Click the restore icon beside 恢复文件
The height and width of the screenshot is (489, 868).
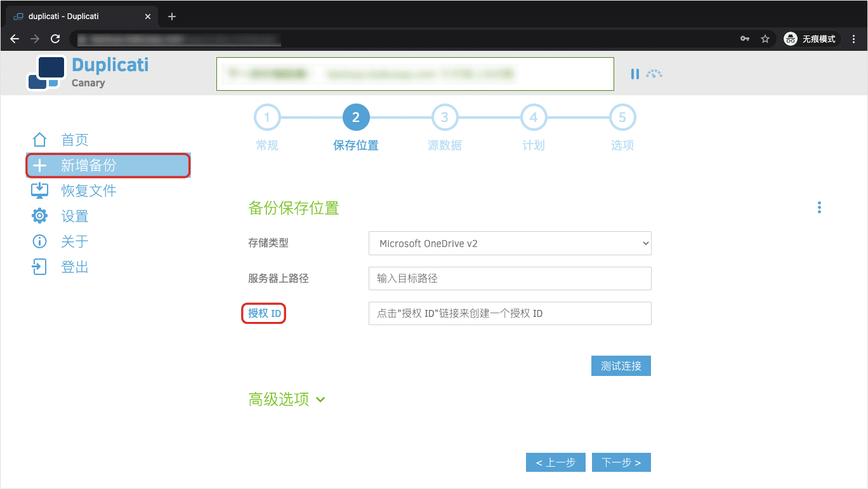[39, 191]
